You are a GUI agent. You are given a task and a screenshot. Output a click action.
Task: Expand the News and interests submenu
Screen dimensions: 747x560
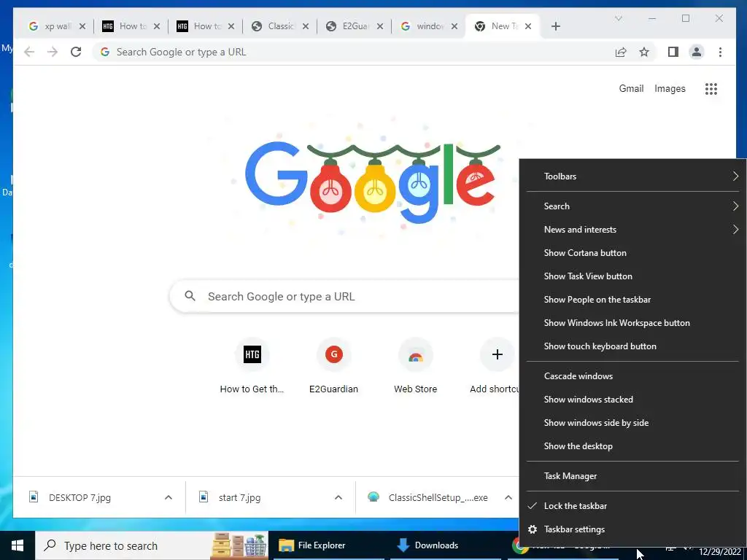click(x=632, y=230)
